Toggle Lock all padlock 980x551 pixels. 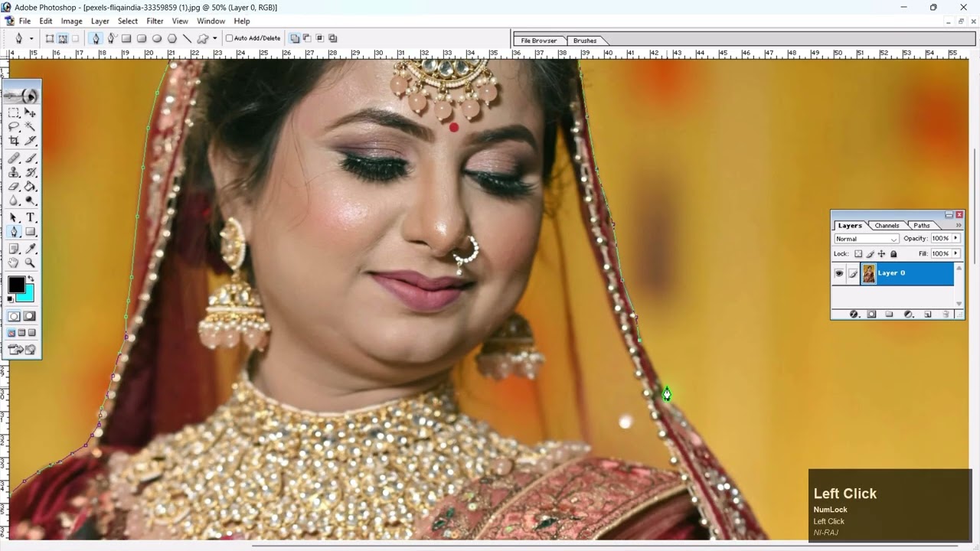(893, 254)
